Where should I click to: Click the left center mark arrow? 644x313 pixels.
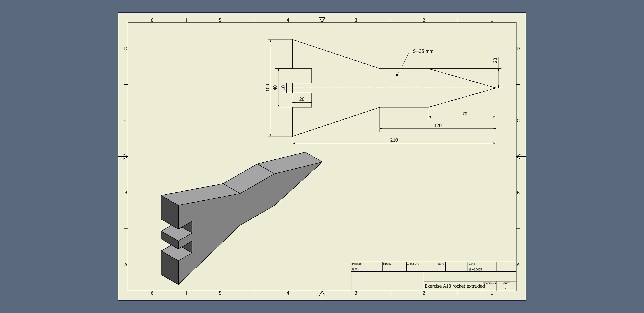pos(125,157)
